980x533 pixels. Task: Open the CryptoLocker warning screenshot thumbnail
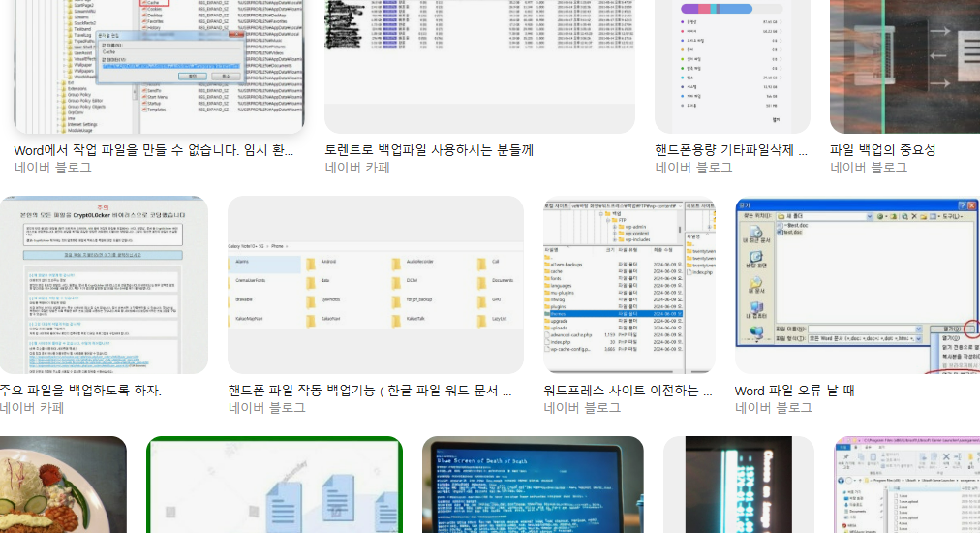(104, 285)
